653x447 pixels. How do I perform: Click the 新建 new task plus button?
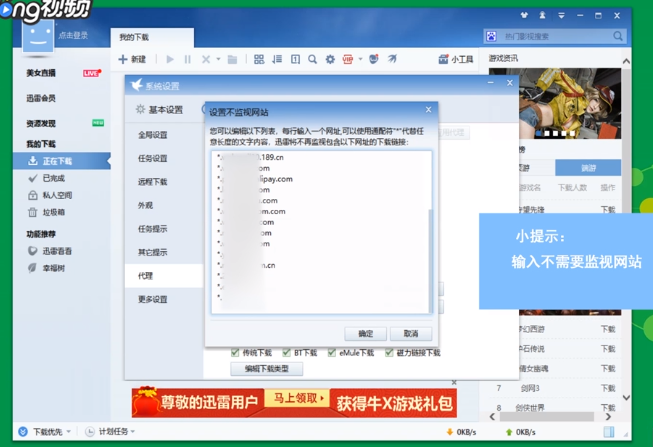(x=132, y=59)
